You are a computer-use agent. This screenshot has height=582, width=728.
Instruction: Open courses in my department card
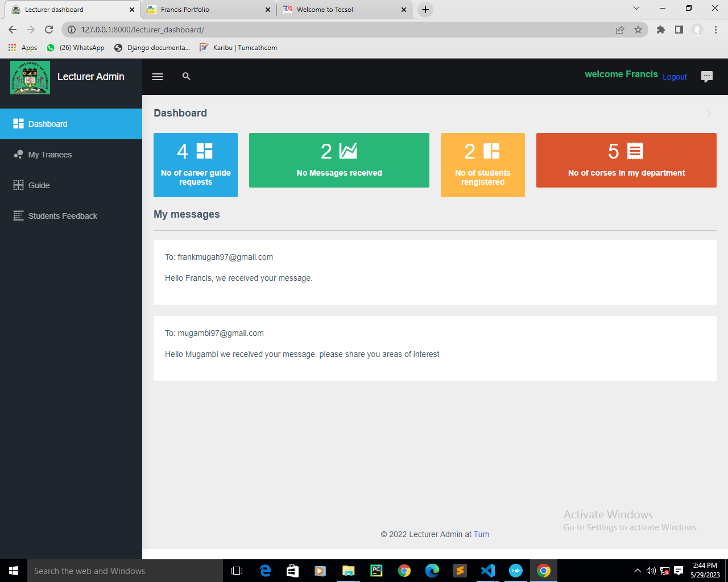point(626,160)
